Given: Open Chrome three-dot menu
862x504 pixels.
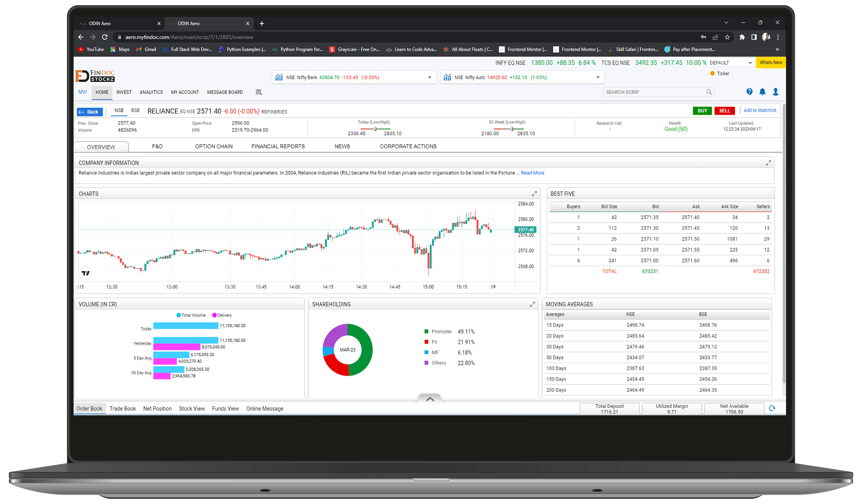Looking at the screenshot, I should tap(778, 37).
